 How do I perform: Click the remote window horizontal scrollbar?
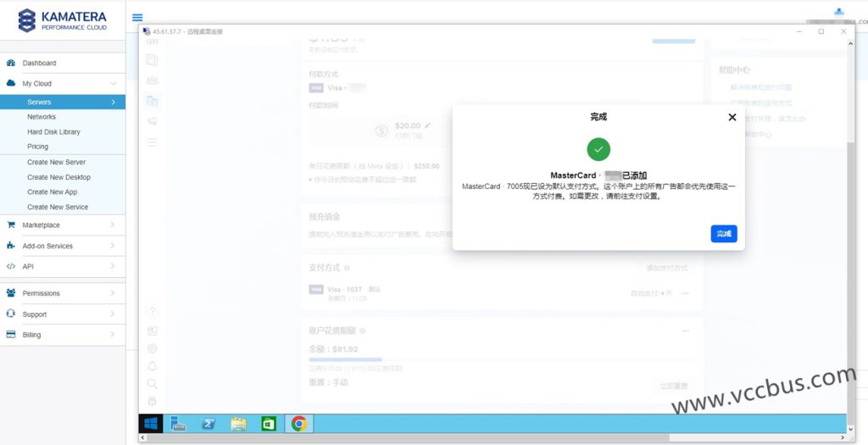[x=492, y=438]
